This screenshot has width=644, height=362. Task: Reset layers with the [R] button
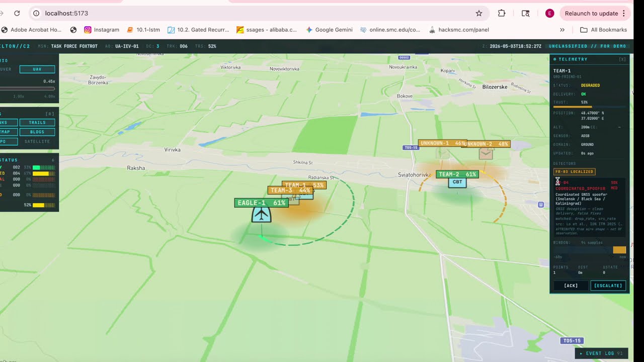coord(49,114)
